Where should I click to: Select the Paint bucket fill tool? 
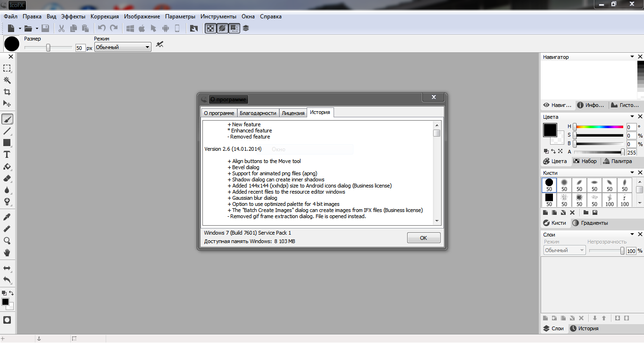click(7, 166)
